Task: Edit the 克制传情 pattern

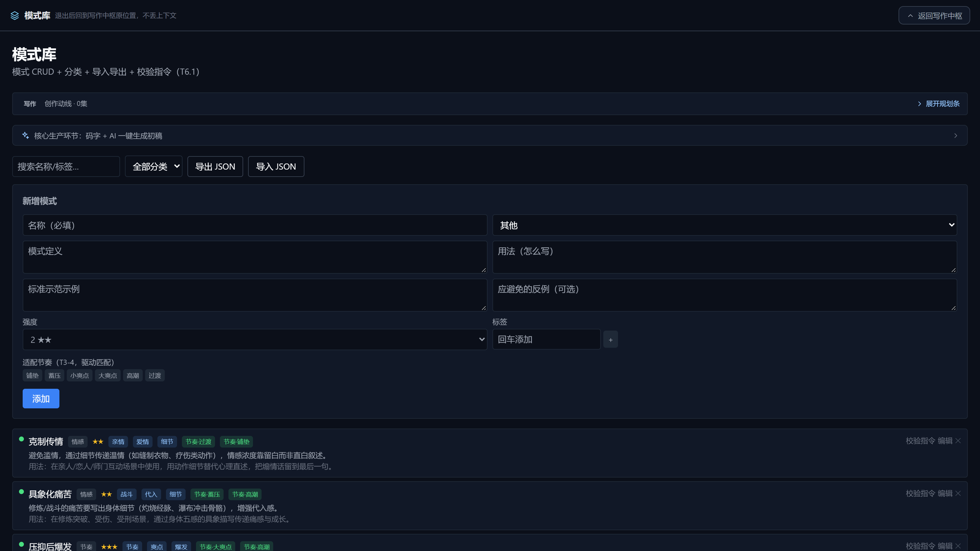Action: [x=945, y=441]
